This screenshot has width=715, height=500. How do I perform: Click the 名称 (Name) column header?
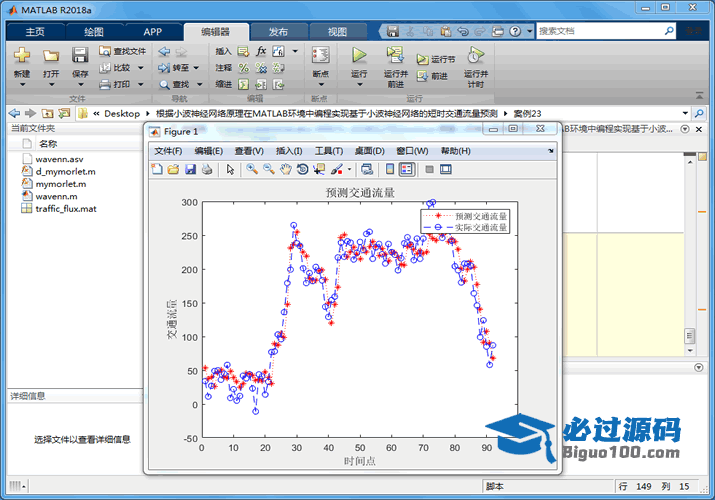48,144
